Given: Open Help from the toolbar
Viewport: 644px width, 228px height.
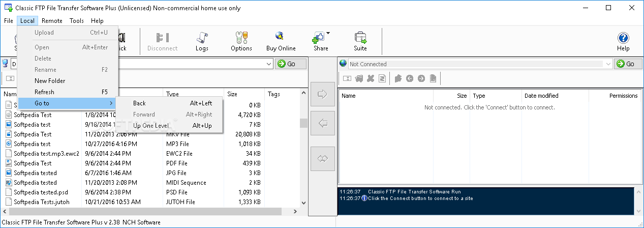Looking at the screenshot, I should [x=623, y=41].
